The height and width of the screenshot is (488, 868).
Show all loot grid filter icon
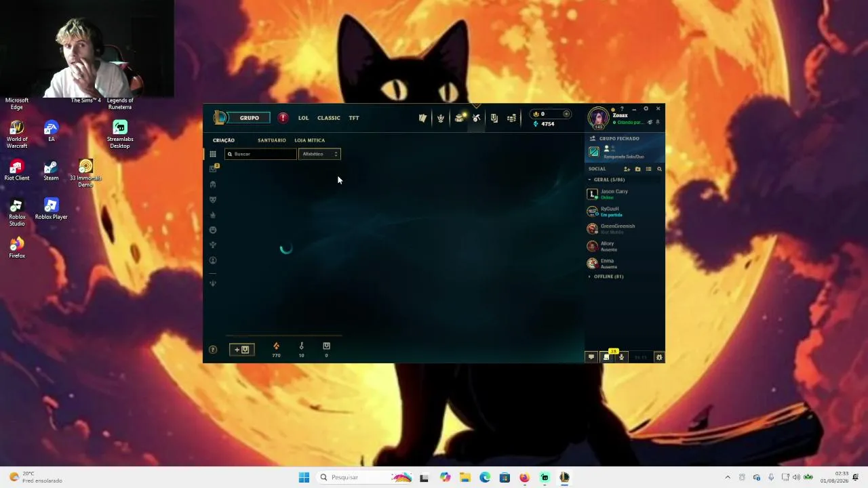213,155
